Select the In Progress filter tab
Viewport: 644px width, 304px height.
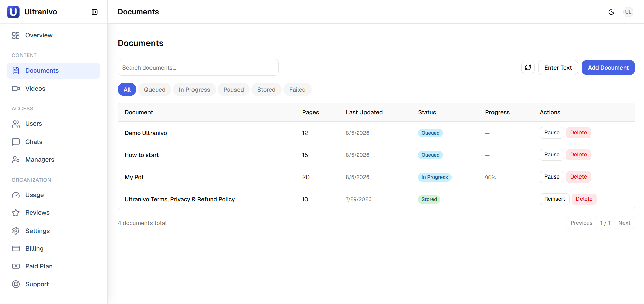pyautogui.click(x=194, y=89)
